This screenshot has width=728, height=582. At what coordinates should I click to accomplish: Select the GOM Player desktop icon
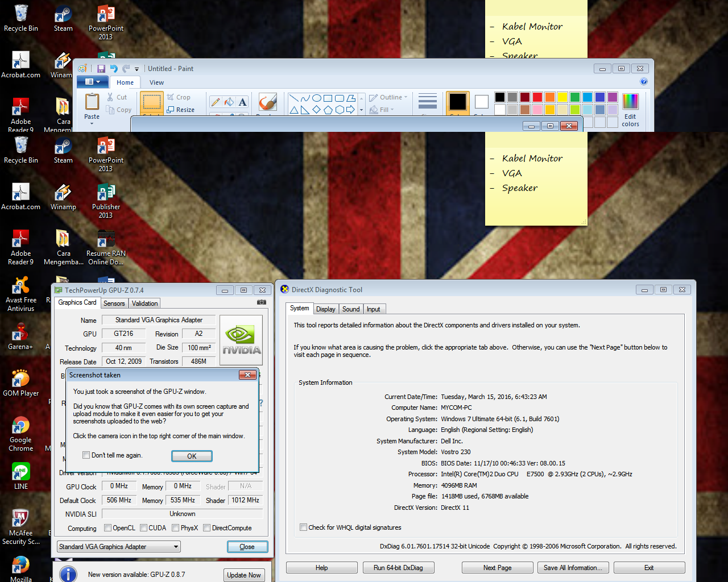point(21,383)
